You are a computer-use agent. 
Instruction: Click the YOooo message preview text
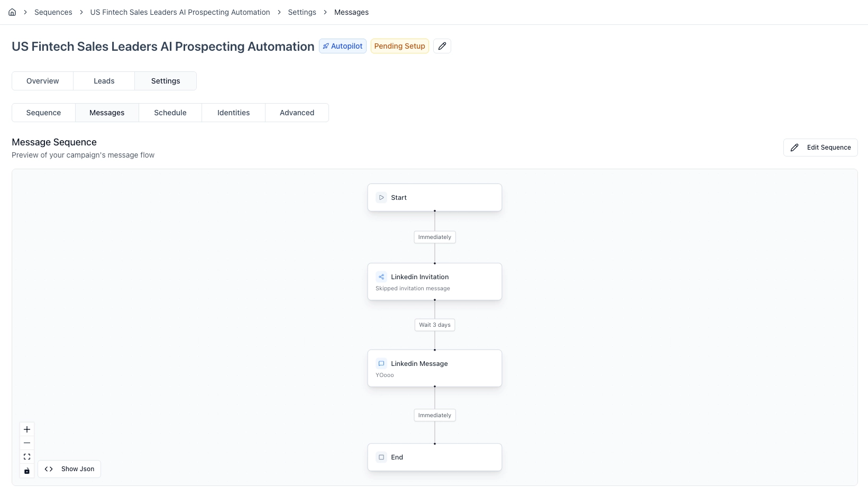385,375
